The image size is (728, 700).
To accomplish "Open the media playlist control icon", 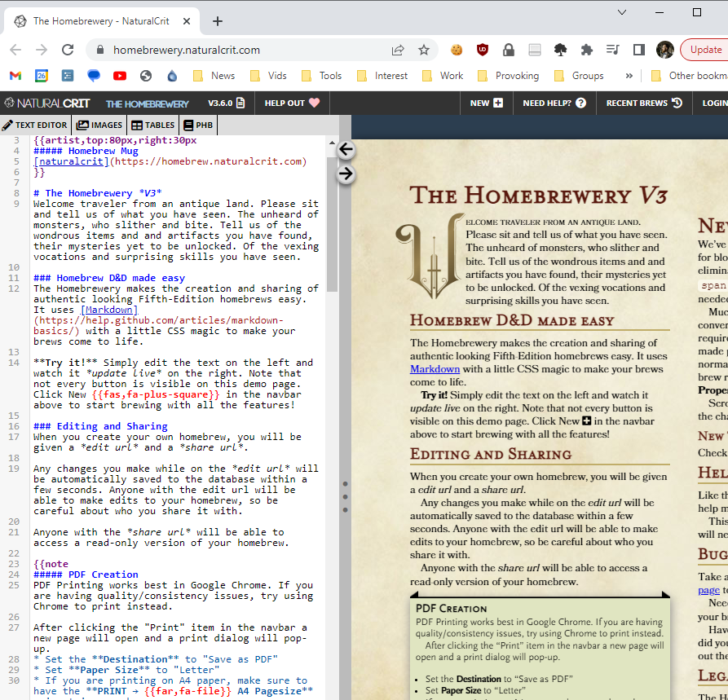I will [x=613, y=50].
